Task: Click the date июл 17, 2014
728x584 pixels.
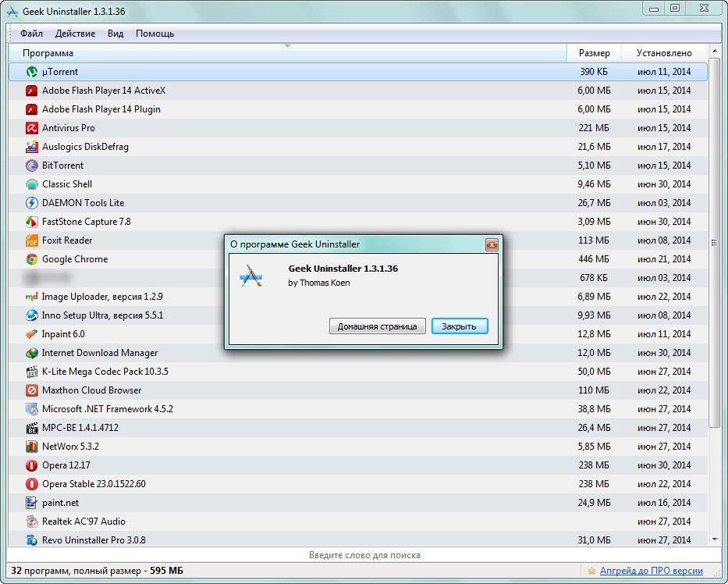Action: click(664, 147)
